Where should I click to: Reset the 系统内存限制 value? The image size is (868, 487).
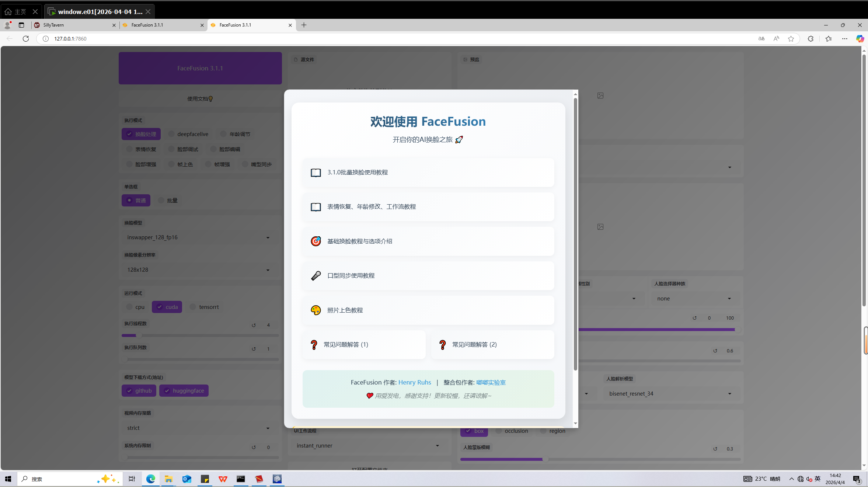tap(254, 447)
